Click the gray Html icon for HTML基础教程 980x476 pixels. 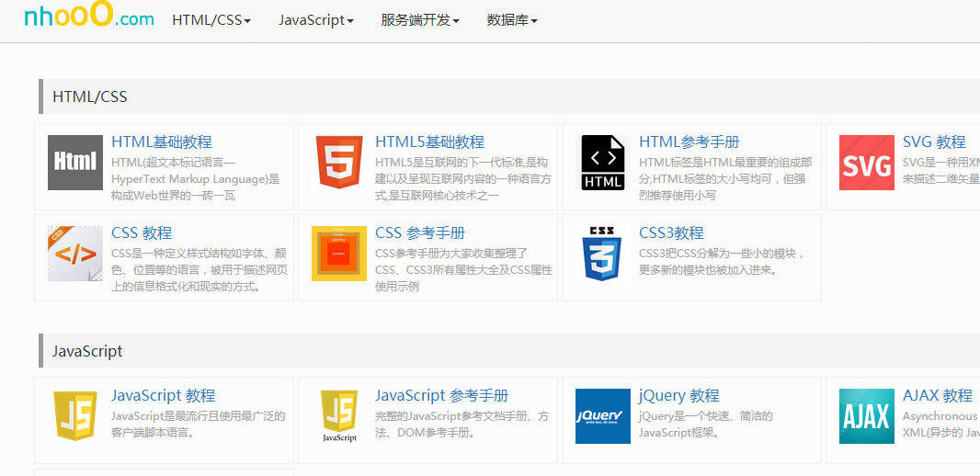75,163
